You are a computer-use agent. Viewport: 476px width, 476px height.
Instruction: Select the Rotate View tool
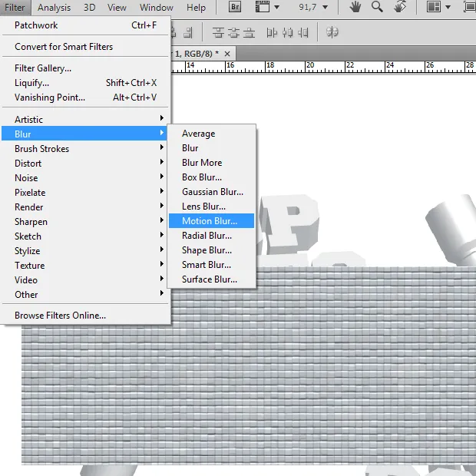click(399, 8)
